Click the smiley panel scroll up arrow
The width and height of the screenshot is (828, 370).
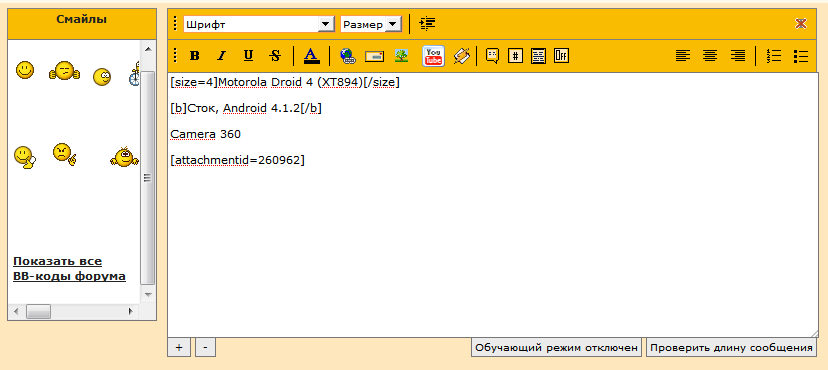(148, 49)
